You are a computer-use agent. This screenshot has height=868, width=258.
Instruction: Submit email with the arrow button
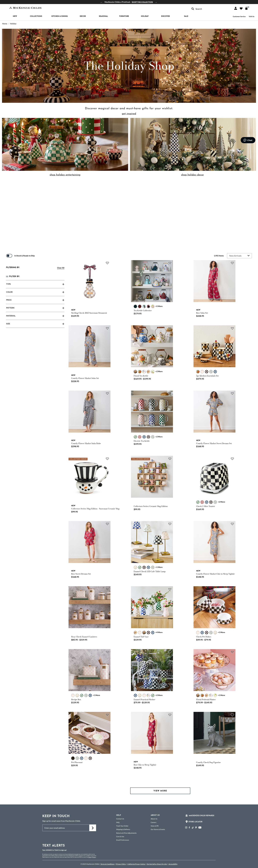[x=93, y=828]
